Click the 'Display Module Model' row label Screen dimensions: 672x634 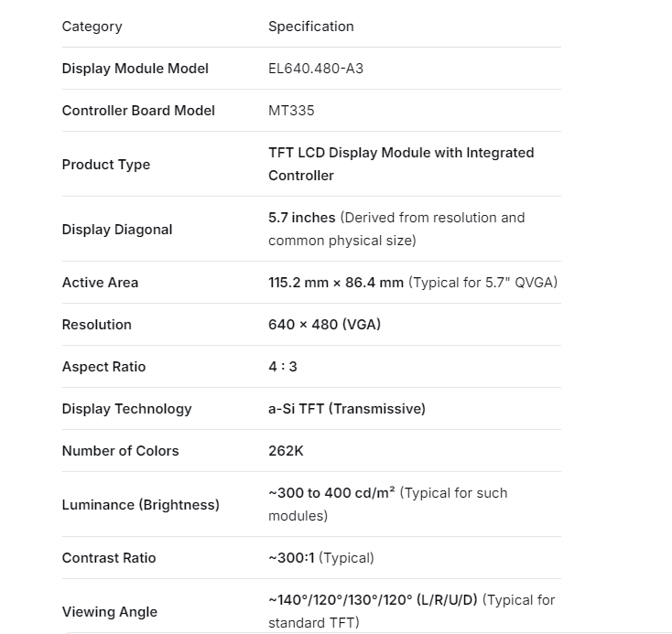[x=135, y=69]
